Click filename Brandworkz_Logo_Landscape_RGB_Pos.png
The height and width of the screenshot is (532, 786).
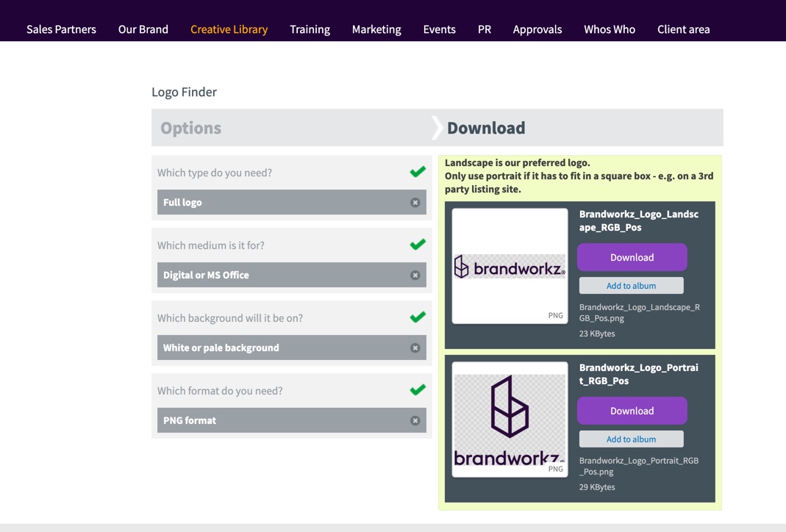click(x=639, y=312)
